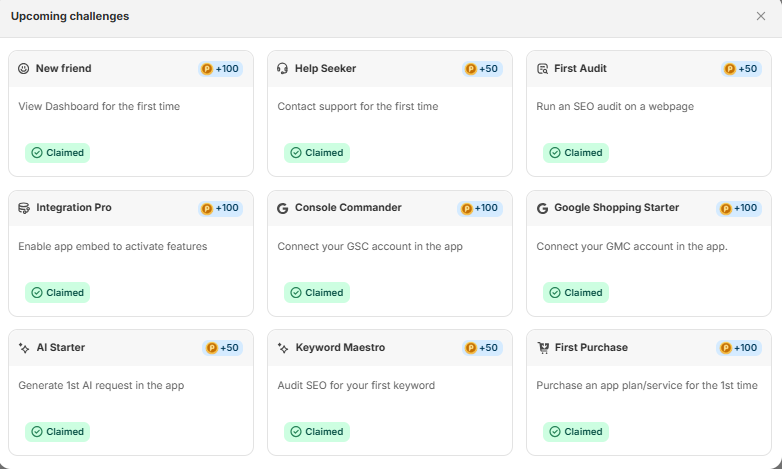Click the +100 points badge on Integration Pro
782x469 pixels.
pyautogui.click(x=221, y=208)
